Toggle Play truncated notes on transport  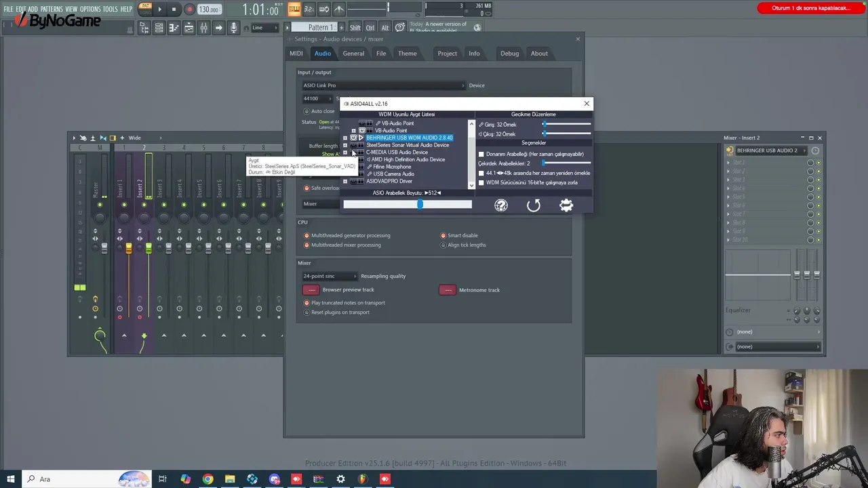(x=307, y=303)
